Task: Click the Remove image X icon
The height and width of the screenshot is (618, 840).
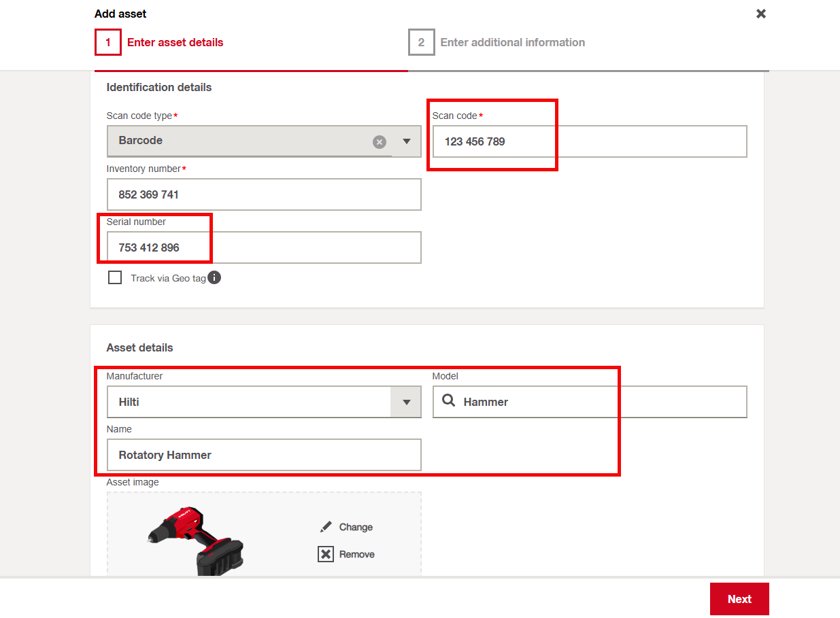Action: point(326,554)
